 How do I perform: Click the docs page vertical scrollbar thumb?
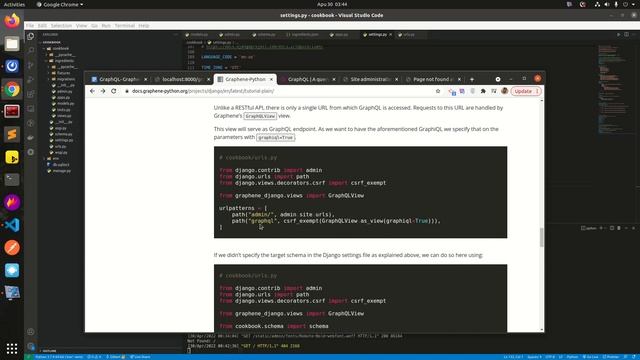coord(542,237)
